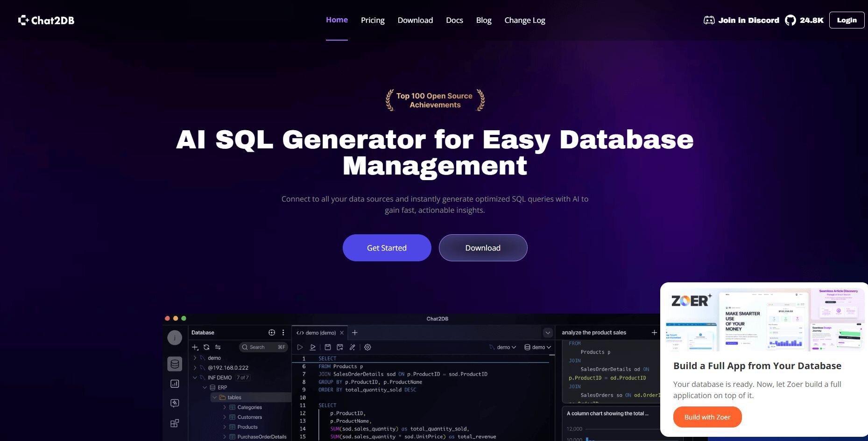Click the editor settings gear icon

[x=367, y=347]
